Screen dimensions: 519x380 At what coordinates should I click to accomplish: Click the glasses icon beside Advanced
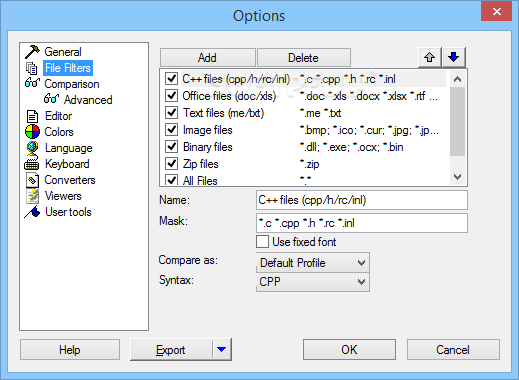[x=52, y=98]
